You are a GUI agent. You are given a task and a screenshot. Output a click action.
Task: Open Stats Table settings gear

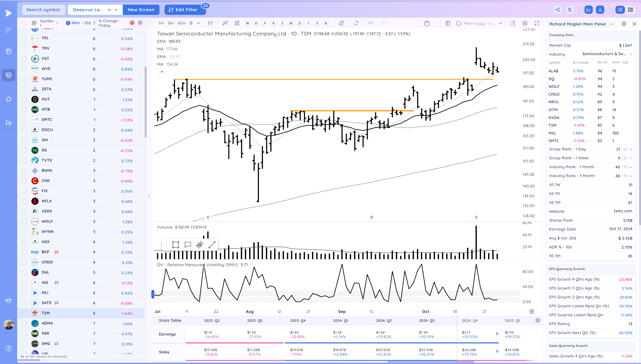click(538, 320)
